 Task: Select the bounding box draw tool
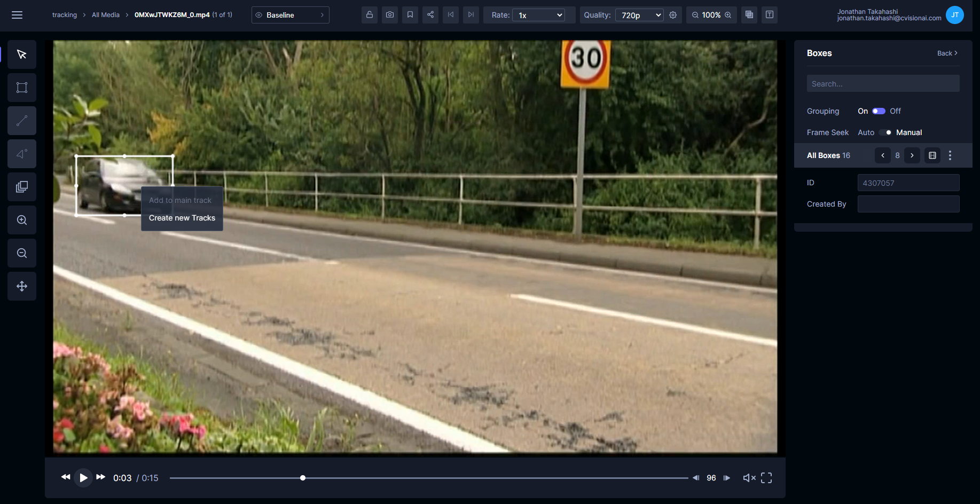pyautogui.click(x=22, y=88)
